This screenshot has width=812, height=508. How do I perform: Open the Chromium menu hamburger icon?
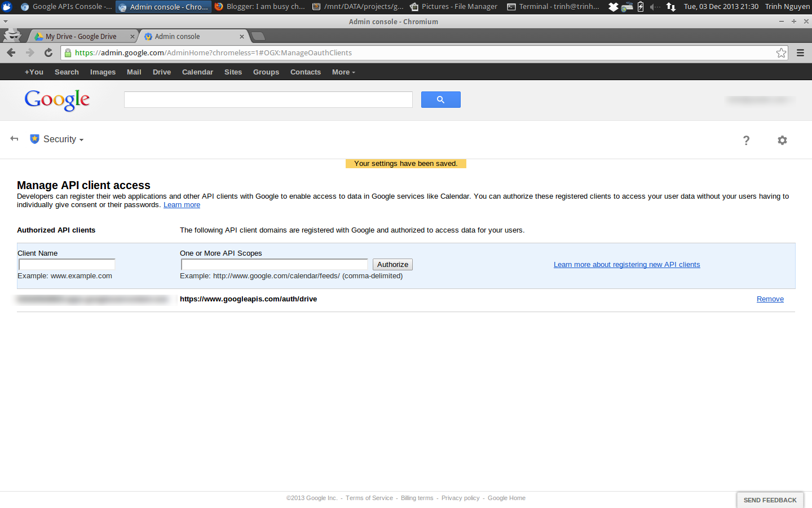[800, 52]
